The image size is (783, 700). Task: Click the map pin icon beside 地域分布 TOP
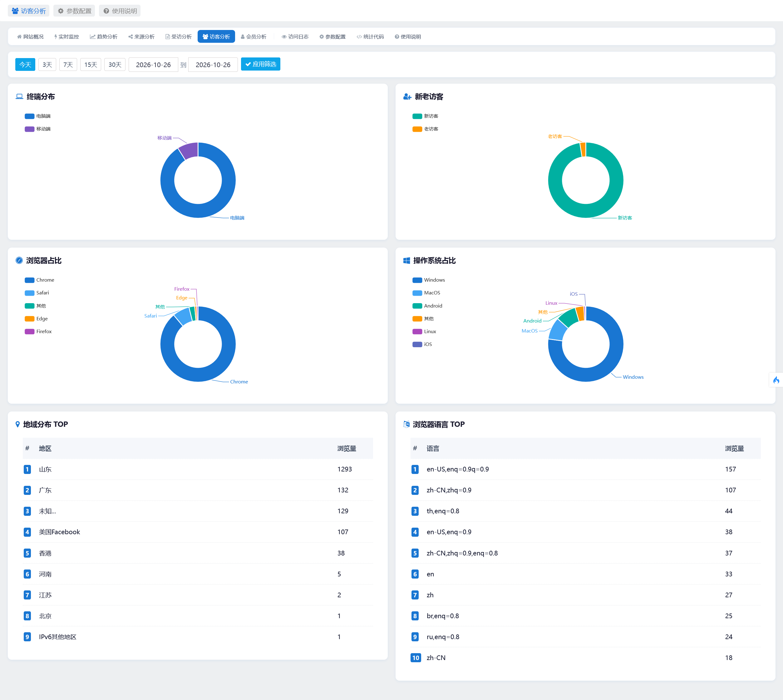click(17, 424)
